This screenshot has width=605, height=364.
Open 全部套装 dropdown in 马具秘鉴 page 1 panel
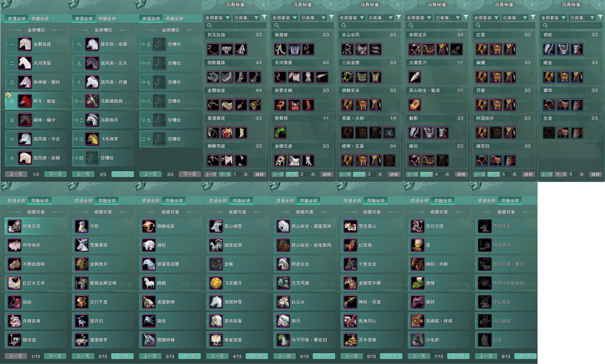click(217, 18)
